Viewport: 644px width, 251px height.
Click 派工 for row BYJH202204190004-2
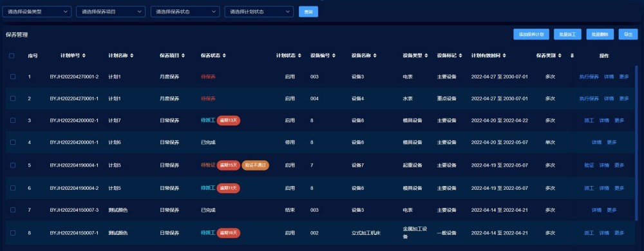(x=589, y=188)
